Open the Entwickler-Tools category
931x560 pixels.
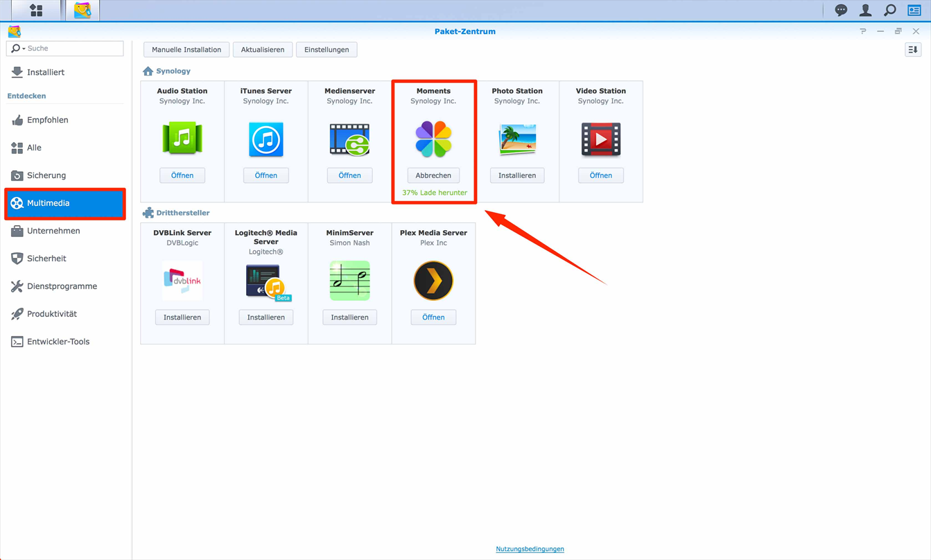click(x=65, y=342)
